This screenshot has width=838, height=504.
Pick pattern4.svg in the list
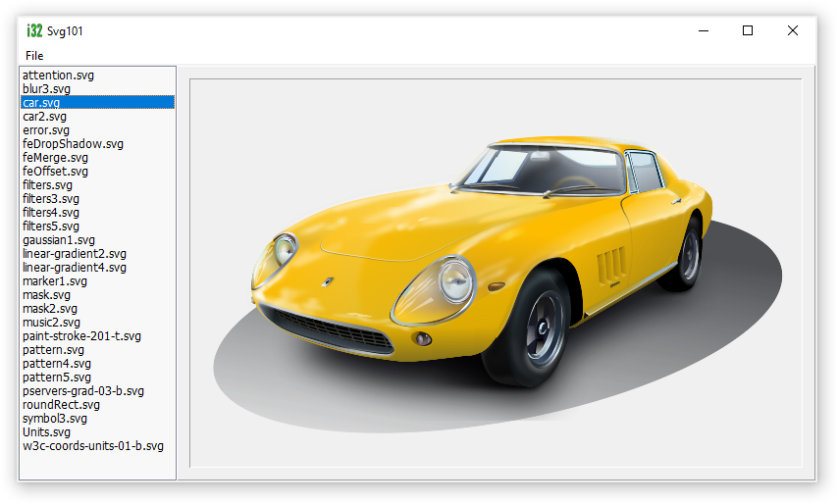tap(57, 364)
